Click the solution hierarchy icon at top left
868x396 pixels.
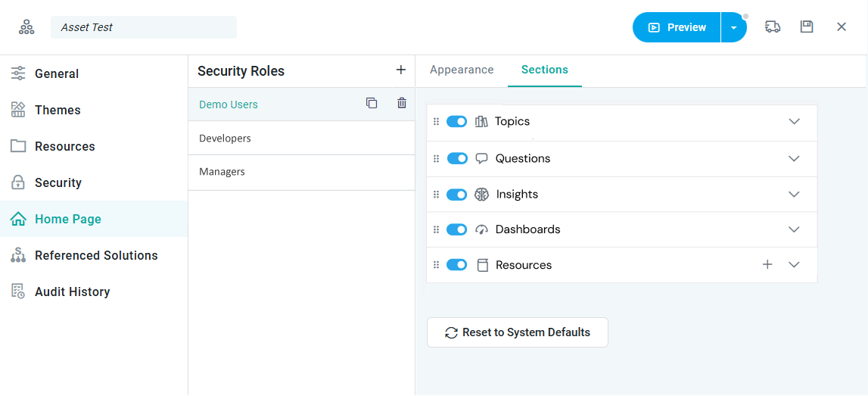click(x=26, y=27)
